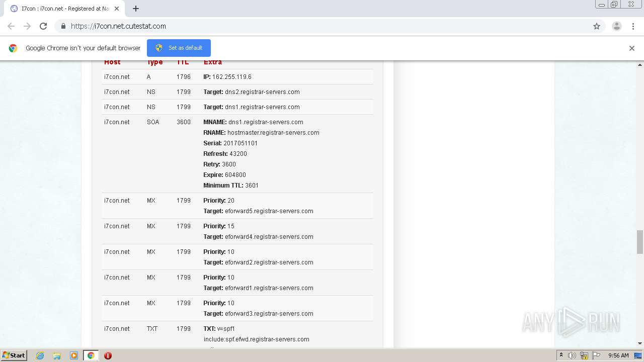644x362 pixels.
Task: Click Serial 2017051101 value
Action: 240,143
